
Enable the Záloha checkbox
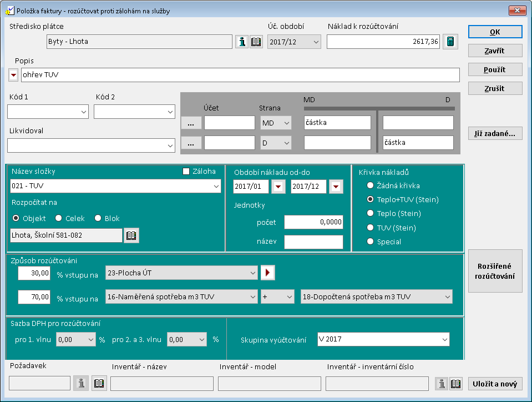point(186,172)
